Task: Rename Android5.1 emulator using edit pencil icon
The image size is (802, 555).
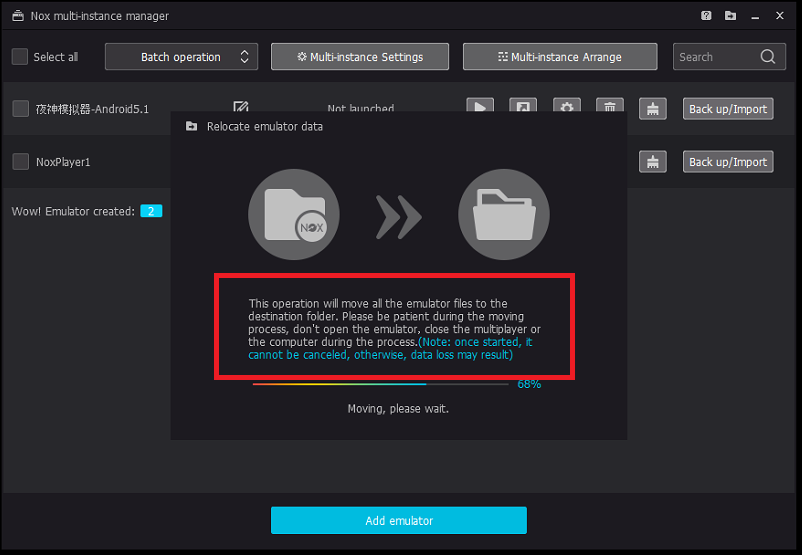Action: (x=240, y=107)
